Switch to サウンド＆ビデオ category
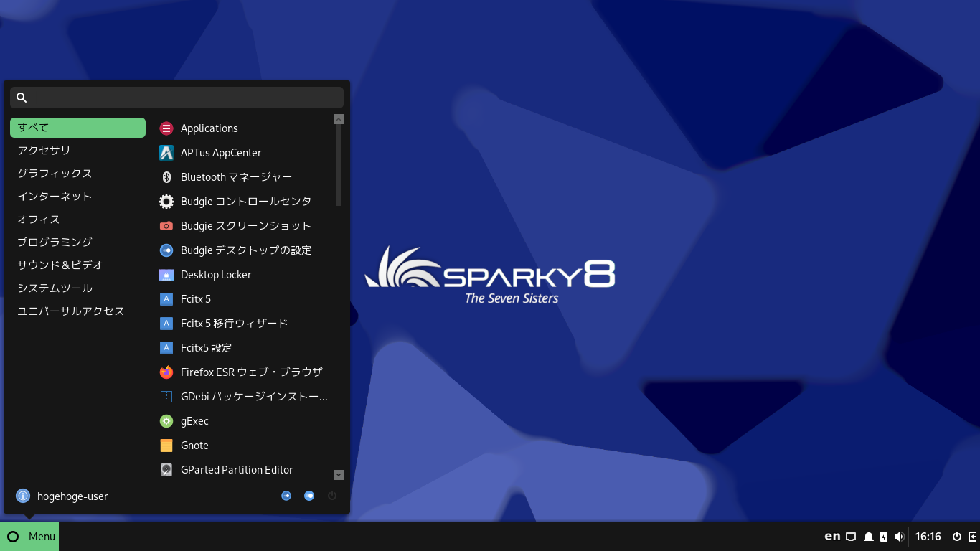 point(77,265)
